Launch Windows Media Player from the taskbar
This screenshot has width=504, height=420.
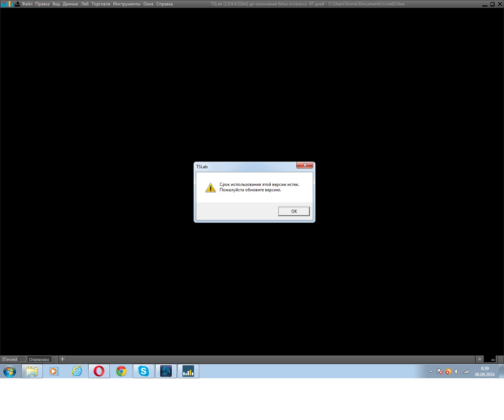tap(54, 371)
